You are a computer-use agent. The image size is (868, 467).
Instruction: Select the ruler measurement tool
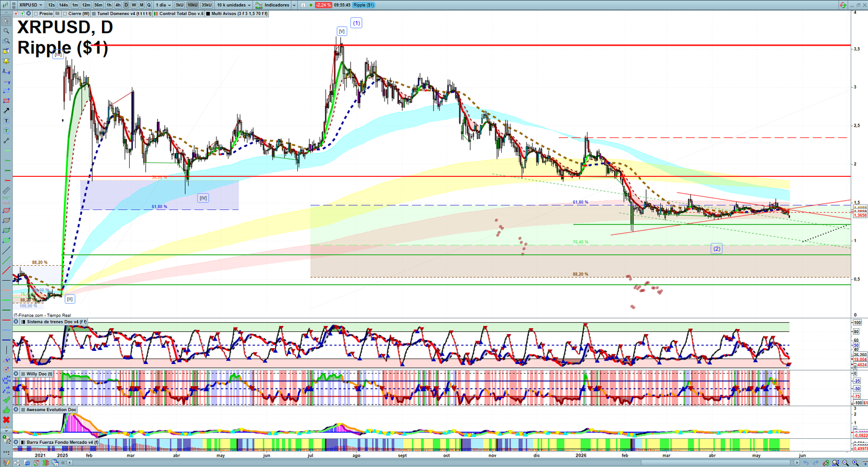6,190
